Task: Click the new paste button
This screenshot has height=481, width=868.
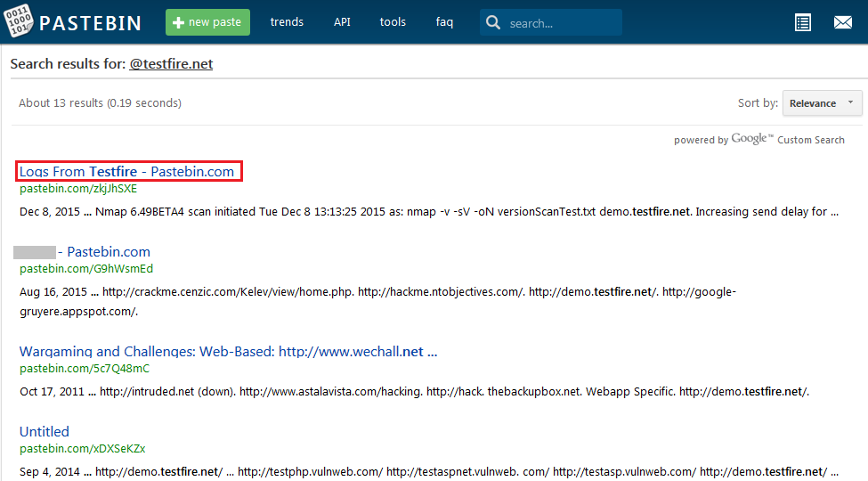Action: coord(207,22)
